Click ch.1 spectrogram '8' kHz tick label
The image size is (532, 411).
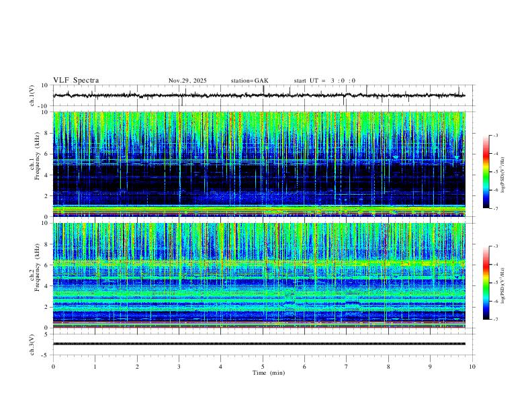click(x=46, y=133)
